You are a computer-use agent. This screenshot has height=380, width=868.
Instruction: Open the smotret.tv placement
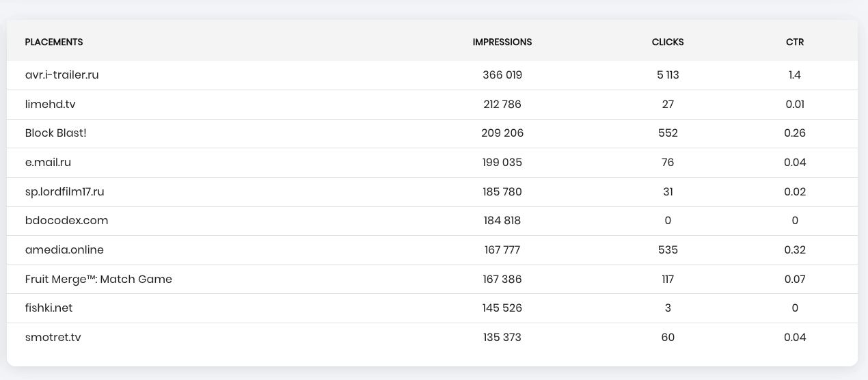click(53, 338)
